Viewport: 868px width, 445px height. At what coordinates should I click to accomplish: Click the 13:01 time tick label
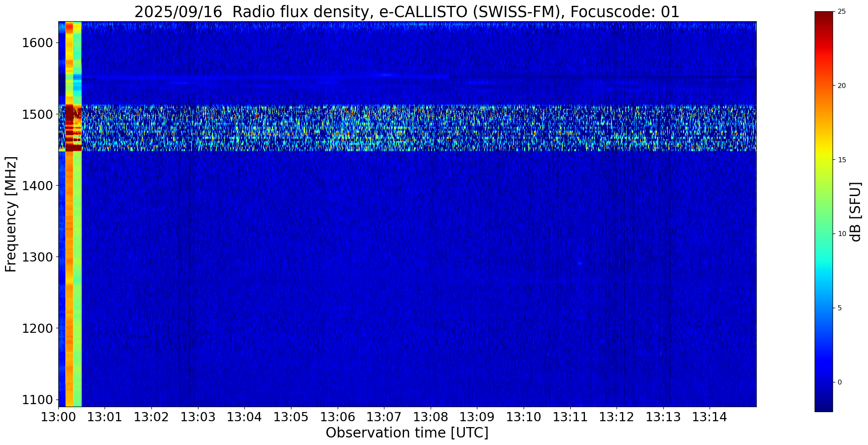[x=105, y=417]
